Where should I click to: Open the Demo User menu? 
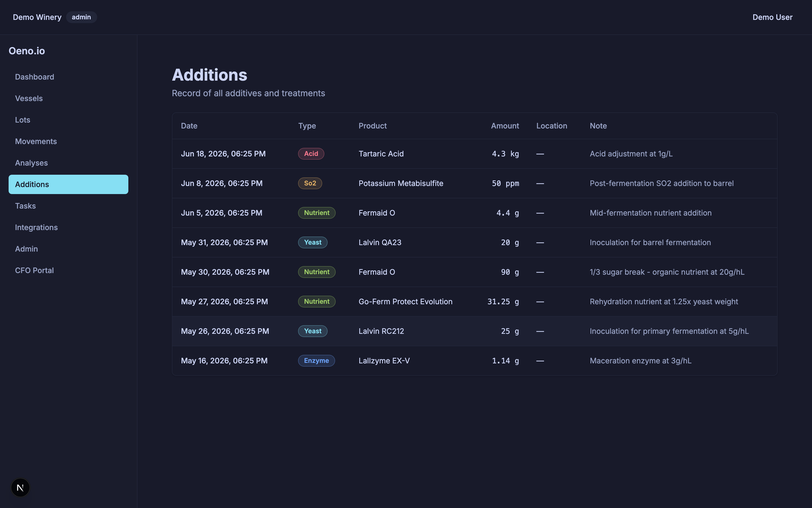(772, 17)
